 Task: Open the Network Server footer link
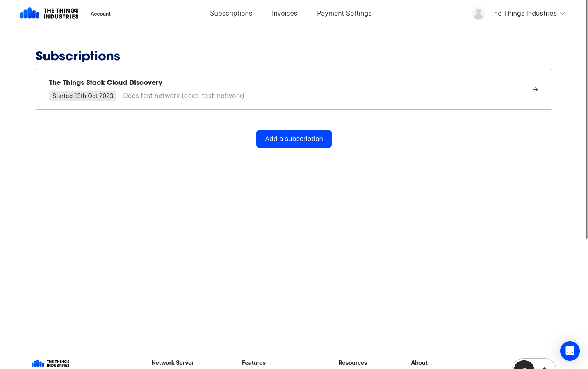[173, 363]
